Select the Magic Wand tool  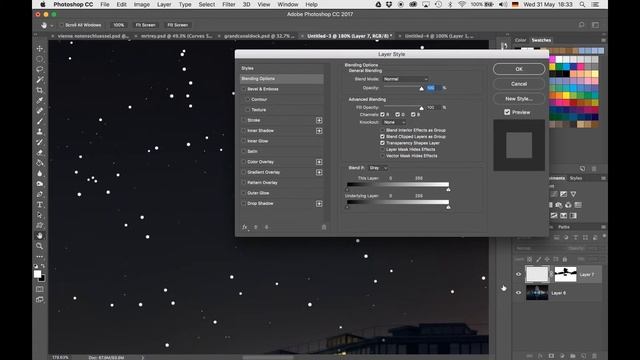tap(40, 80)
